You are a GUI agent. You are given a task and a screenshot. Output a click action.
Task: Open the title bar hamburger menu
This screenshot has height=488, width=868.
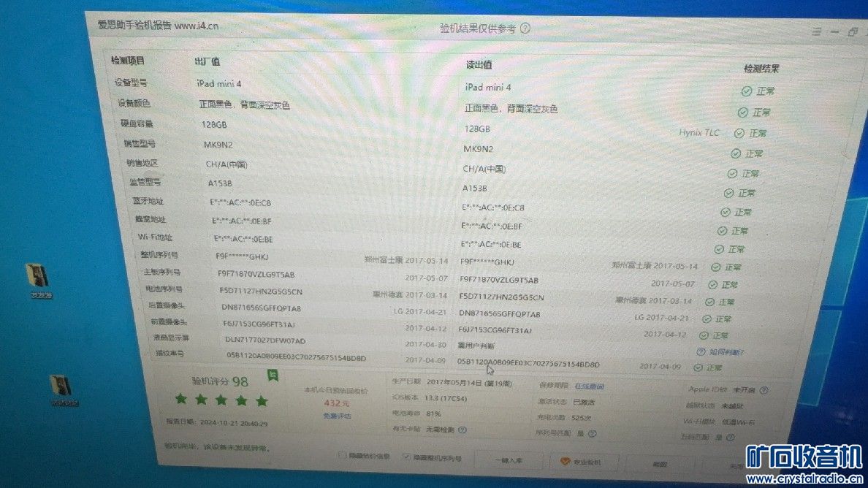(817, 32)
